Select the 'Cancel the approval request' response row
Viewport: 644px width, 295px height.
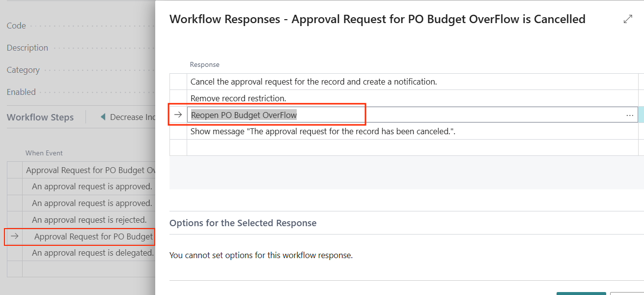click(313, 82)
